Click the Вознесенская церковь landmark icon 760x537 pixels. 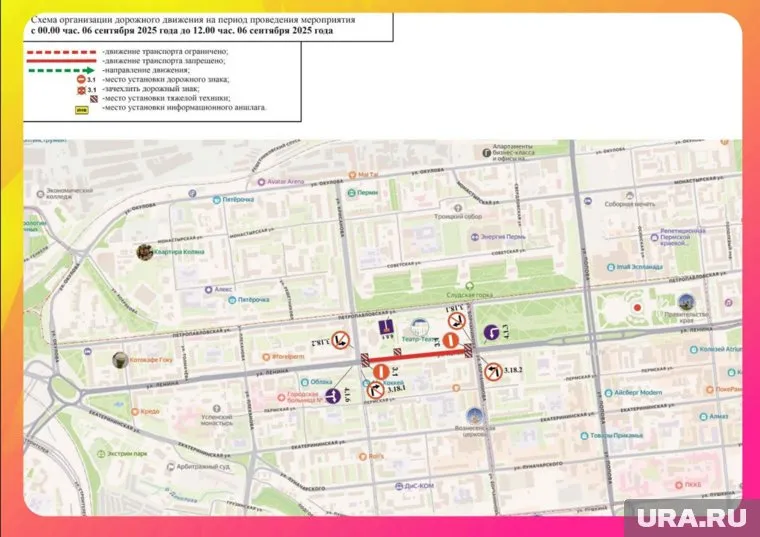(474, 418)
